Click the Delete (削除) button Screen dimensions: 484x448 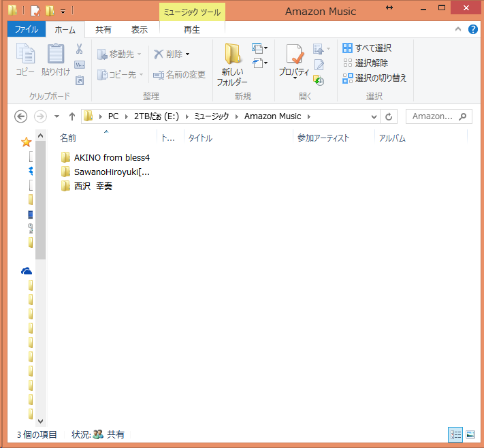coord(168,54)
